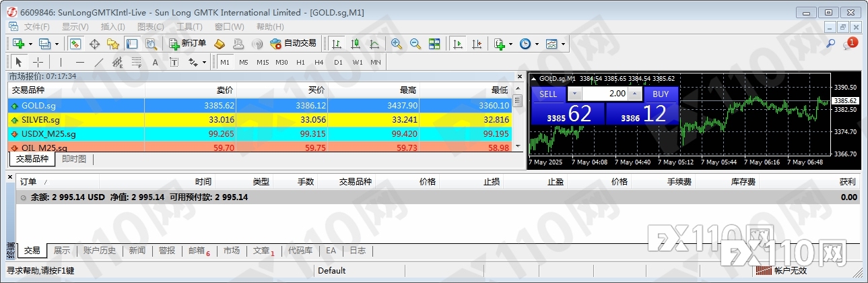
Task: Open the New Chart icon
Action: tap(19, 44)
